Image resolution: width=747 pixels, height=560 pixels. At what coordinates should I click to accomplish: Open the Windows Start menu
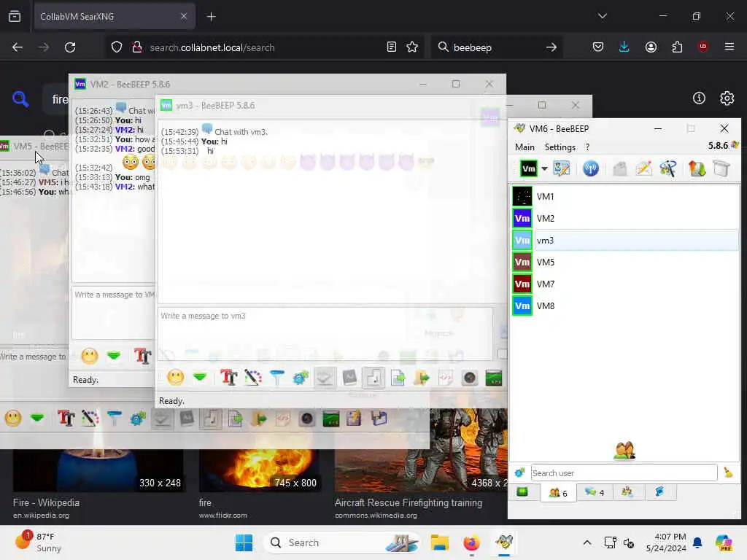click(x=244, y=542)
